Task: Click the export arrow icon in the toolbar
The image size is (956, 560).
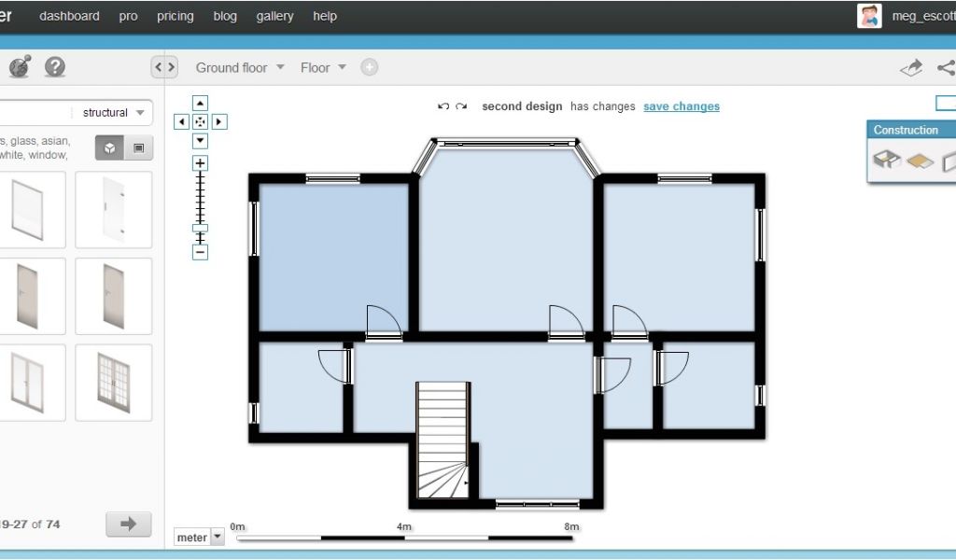Action: (910, 67)
